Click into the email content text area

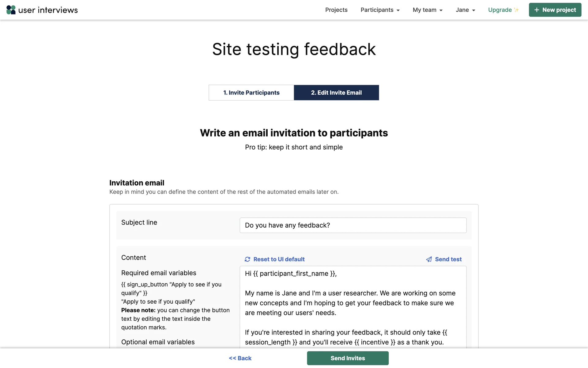coord(353,307)
